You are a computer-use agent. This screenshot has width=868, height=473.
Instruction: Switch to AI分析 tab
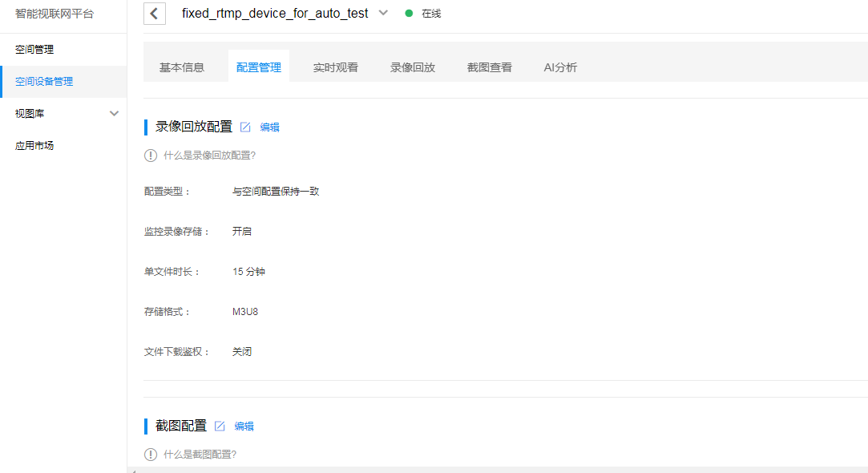[x=560, y=67]
